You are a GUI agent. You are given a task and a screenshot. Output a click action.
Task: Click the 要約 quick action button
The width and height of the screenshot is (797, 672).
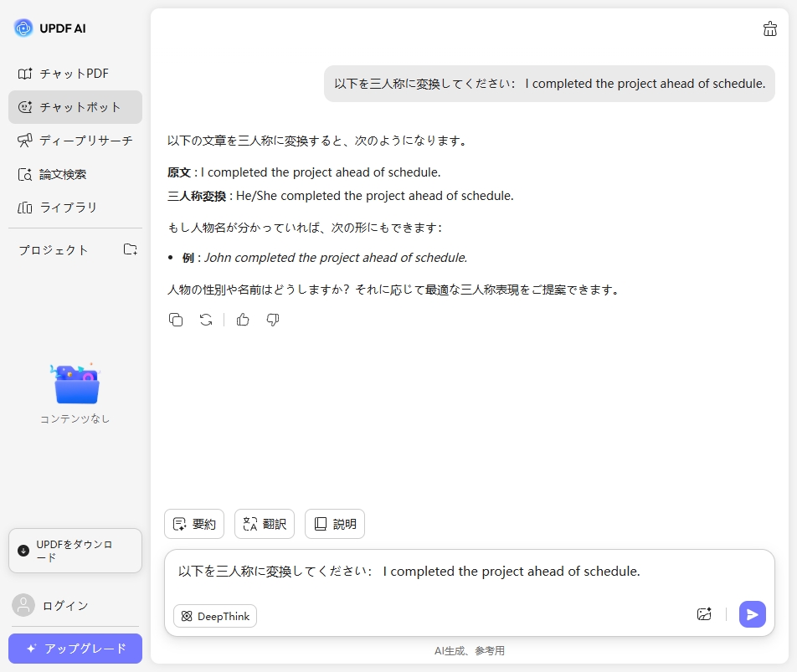pyautogui.click(x=194, y=524)
